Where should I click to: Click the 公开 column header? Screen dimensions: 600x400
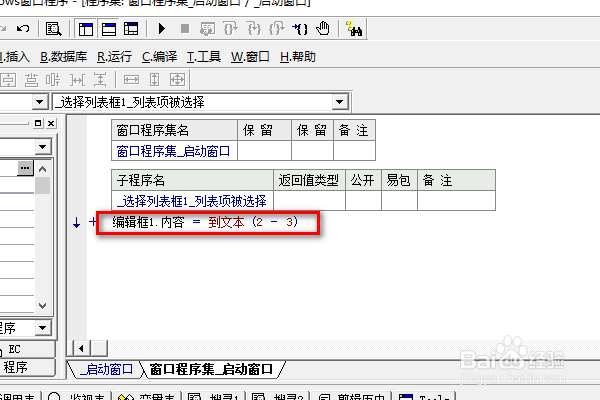tap(363, 180)
